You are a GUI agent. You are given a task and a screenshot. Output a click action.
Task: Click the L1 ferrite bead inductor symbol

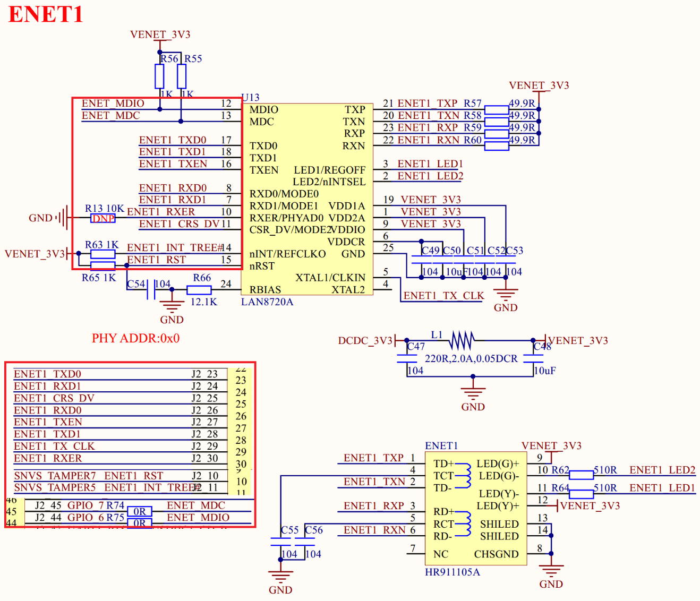coord(461,340)
